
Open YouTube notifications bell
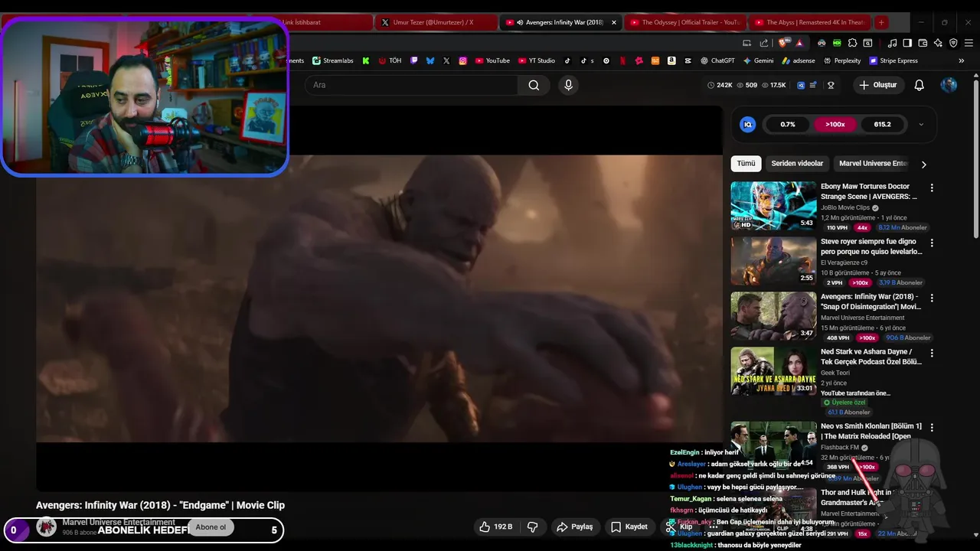point(919,85)
